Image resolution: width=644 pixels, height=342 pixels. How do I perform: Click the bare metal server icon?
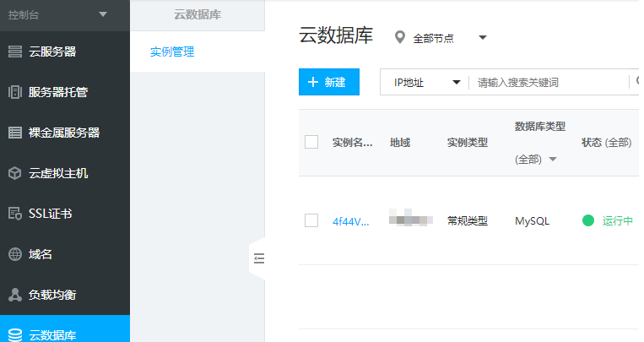click(x=14, y=133)
